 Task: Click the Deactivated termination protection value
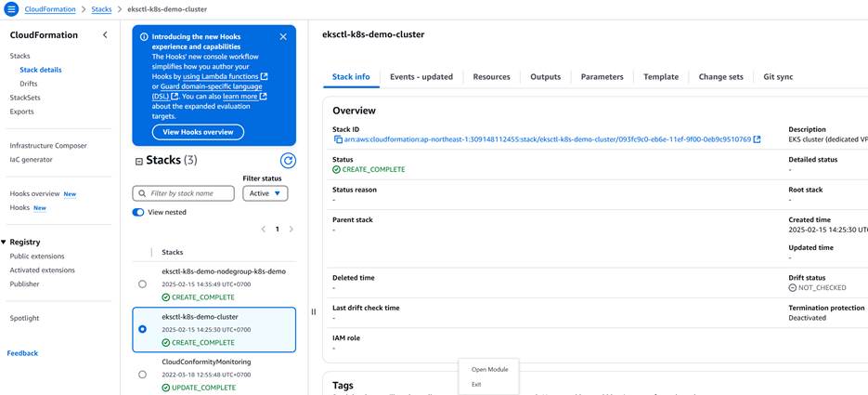(807, 318)
